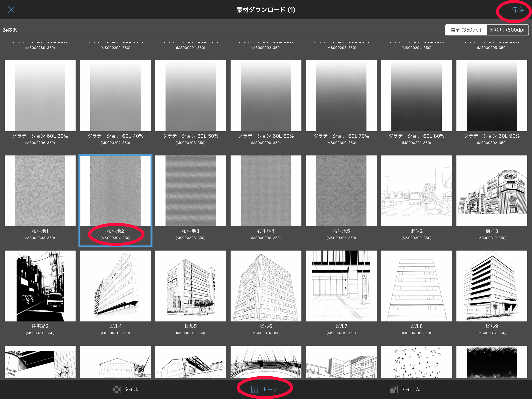Image resolution: width=532 pixels, height=399 pixels.
Task: Select the 布生地3 fabric tone
Action: pos(190,191)
